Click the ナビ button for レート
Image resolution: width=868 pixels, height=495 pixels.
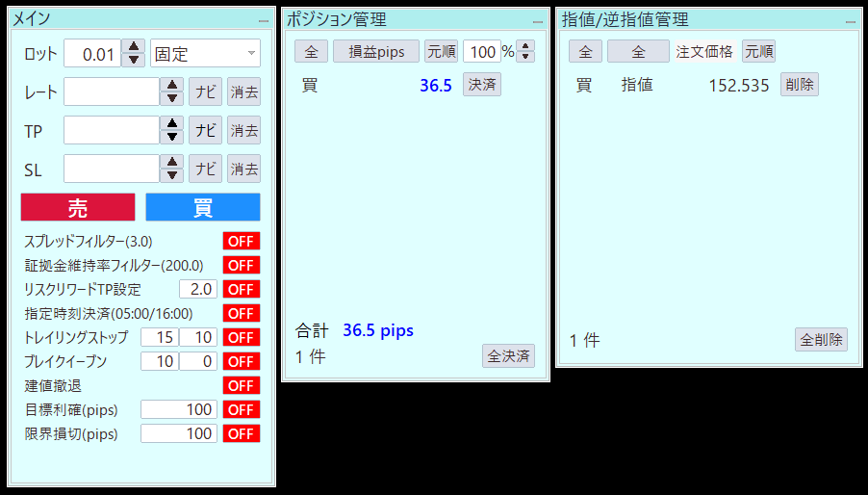205,92
